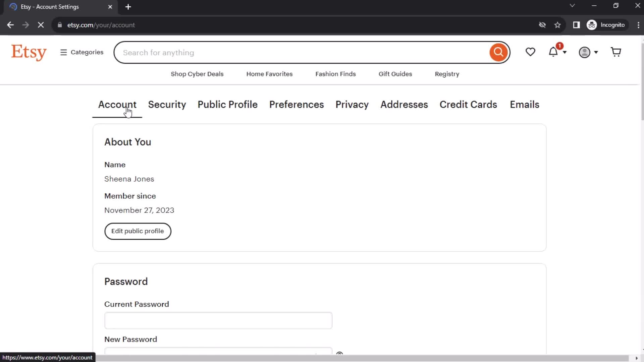Click the Etsy home logo icon
Image resolution: width=644 pixels, height=362 pixels.
[28, 52]
